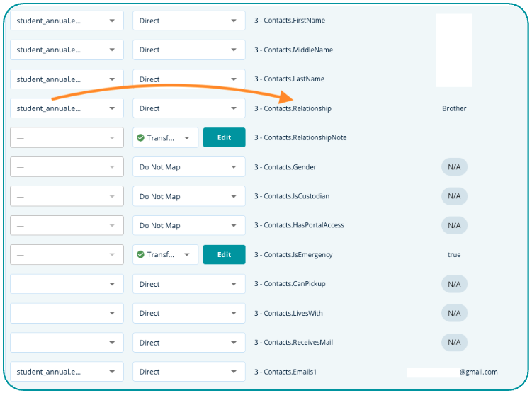Open Transform dropdown for Contacts.RelationshipNote
This screenshot has width=532, height=393.
(165, 138)
